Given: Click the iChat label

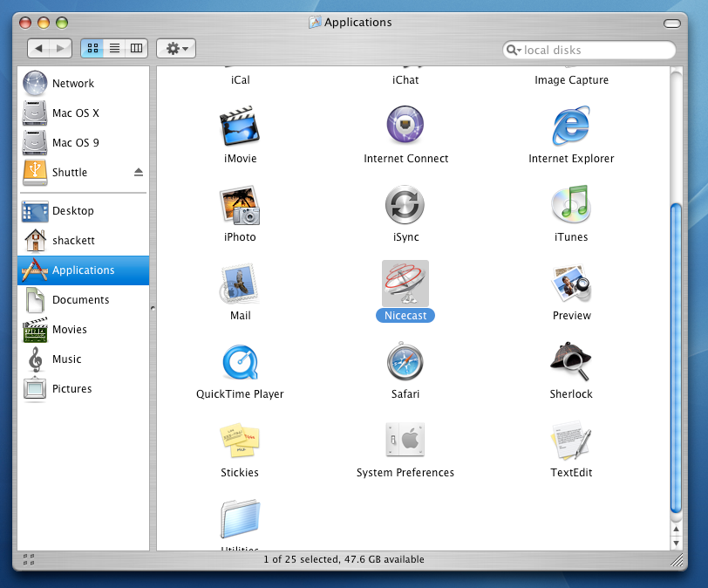Looking at the screenshot, I should (405, 80).
